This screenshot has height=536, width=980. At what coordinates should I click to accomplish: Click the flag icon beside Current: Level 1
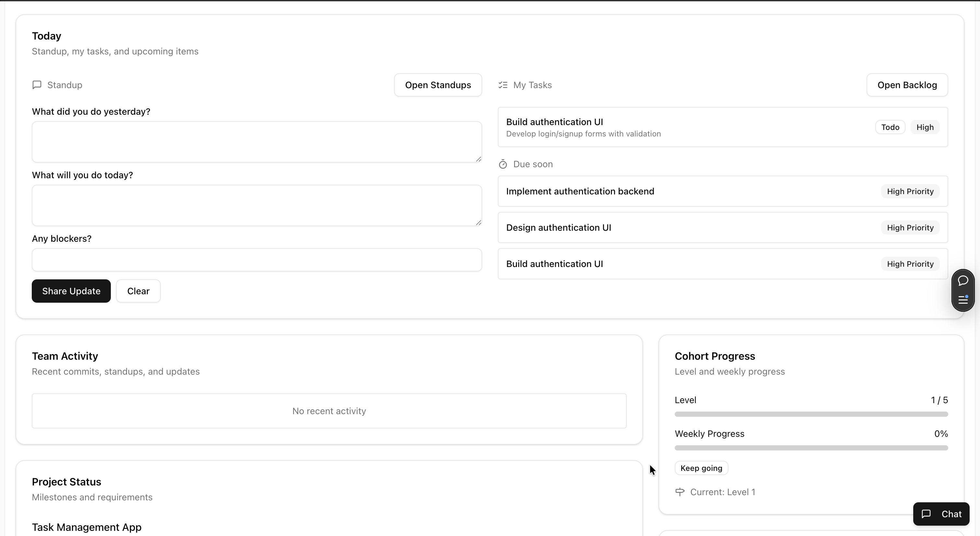pos(680,492)
